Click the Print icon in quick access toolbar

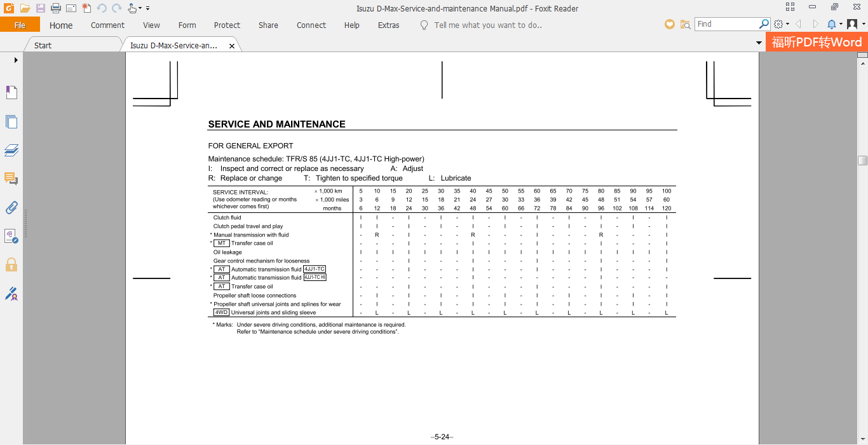(x=56, y=8)
